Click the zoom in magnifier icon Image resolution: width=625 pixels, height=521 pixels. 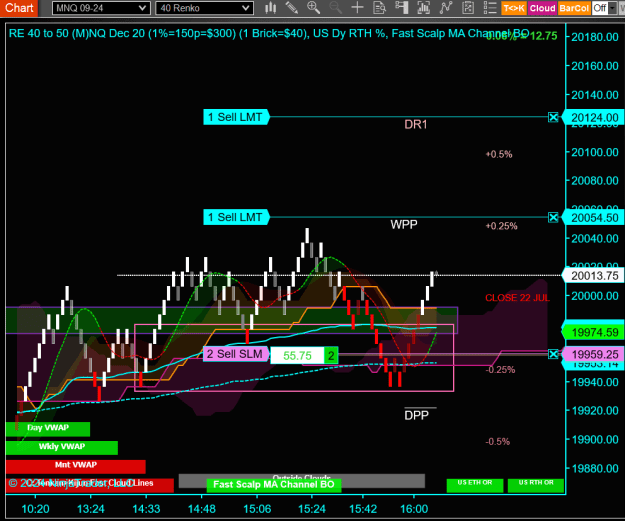[314, 8]
